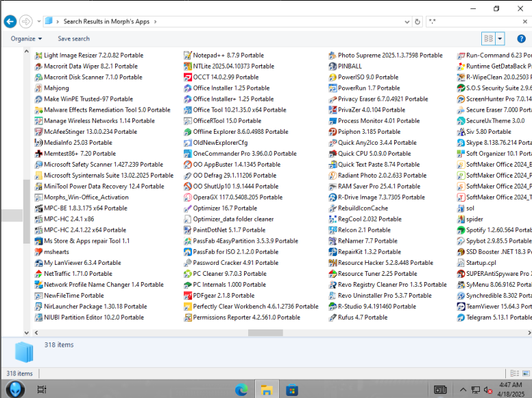Click the Process Monitor 4.01 icon
532x398 pixels.
pos(332,121)
